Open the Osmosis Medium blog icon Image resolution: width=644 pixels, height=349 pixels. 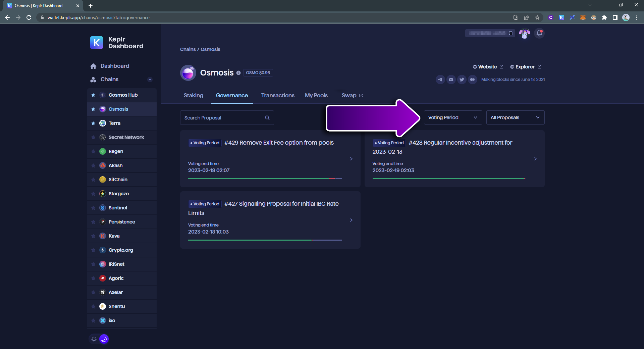coord(473,80)
